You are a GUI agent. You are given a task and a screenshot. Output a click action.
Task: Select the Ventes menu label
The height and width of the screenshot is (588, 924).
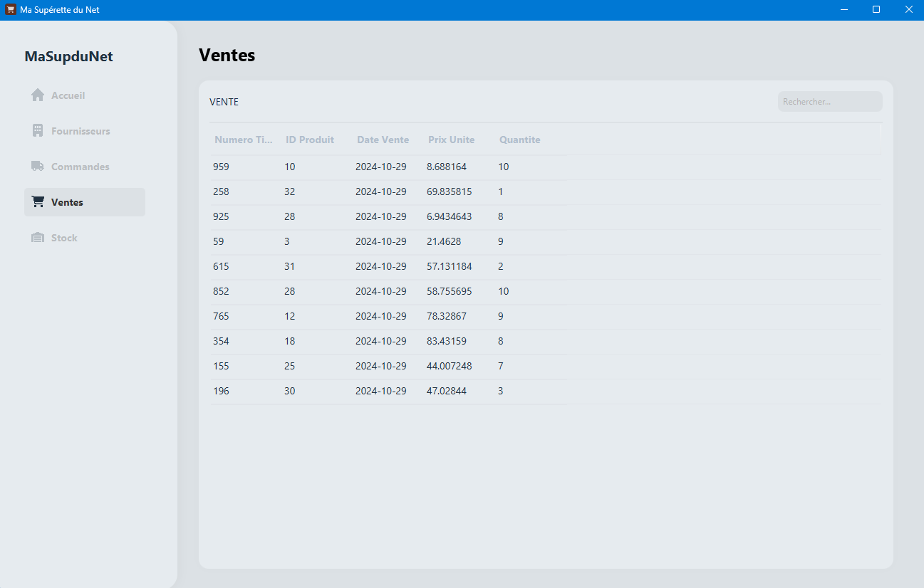pyautogui.click(x=67, y=202)
